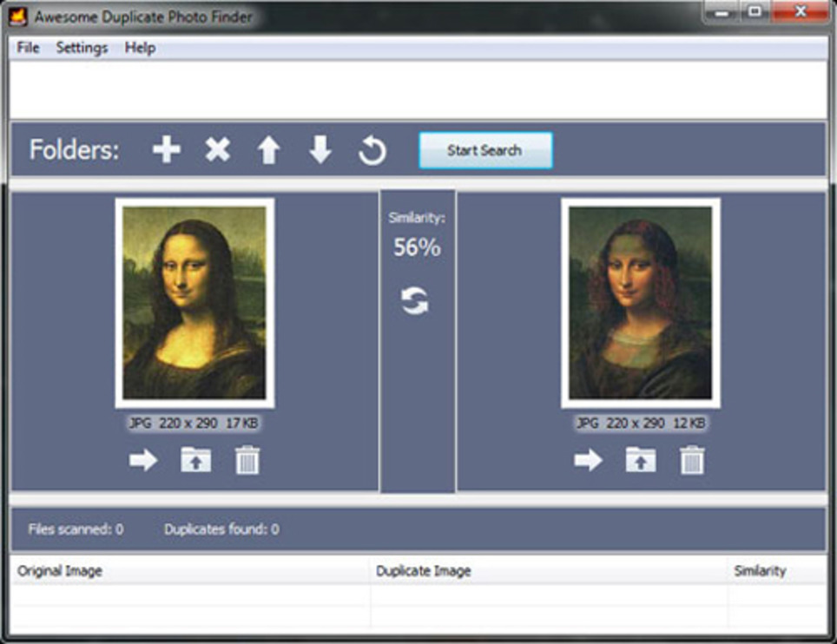Click the Similarity column header
This screenshot has height=644, width=837.
[761, 570]
